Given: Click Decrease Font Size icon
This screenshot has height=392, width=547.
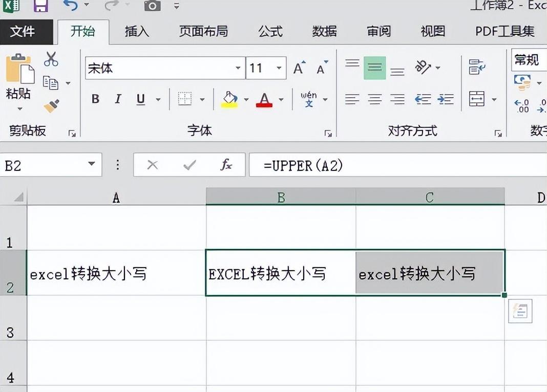Looking at the screenshot, I should [x=322, y=68].
